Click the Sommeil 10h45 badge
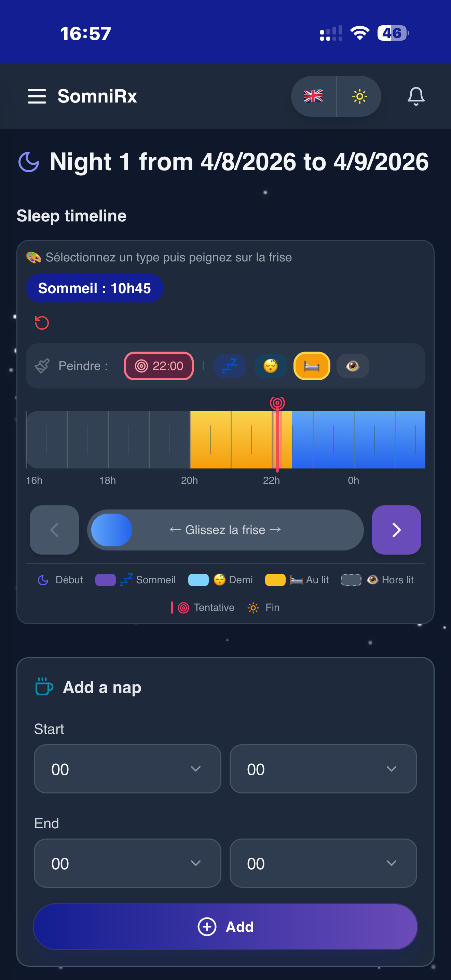The image size is (451, 980). coord(94,288)
